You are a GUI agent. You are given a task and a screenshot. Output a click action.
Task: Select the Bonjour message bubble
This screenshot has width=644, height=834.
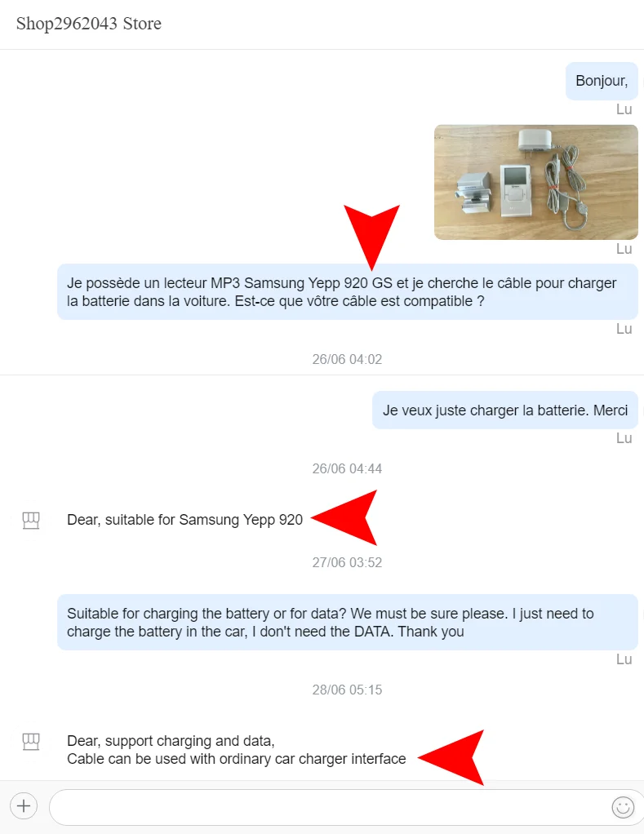[x=602, y=81]
